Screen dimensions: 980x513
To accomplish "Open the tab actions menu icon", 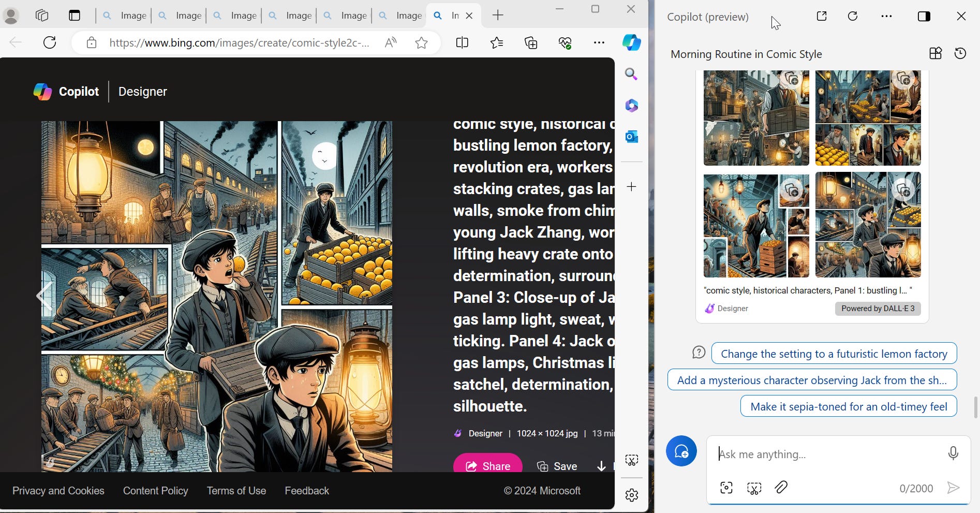I will click(x=75, y=16).
